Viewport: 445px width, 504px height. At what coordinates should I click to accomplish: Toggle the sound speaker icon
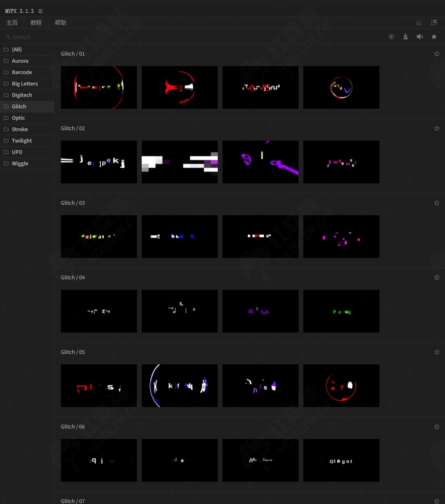tap(420, 37)
